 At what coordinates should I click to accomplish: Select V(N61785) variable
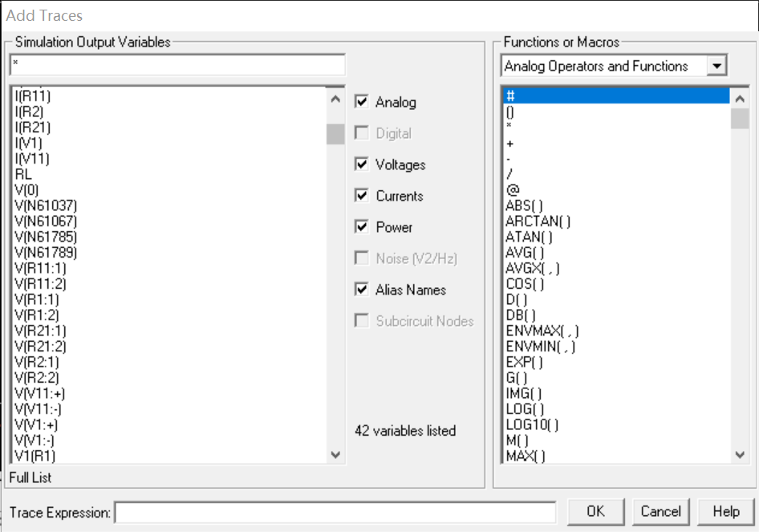tap(46, 238)
